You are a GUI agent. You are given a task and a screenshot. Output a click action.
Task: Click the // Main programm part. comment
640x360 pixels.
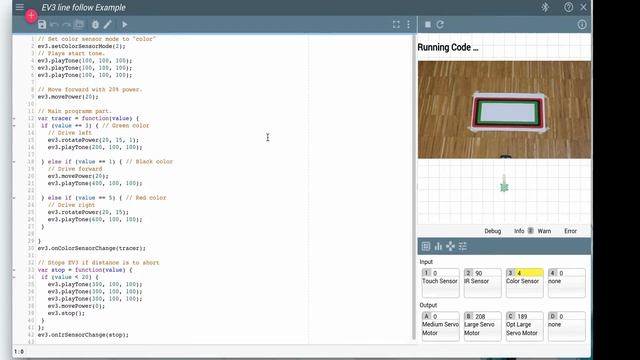click(x=74, y=111)
